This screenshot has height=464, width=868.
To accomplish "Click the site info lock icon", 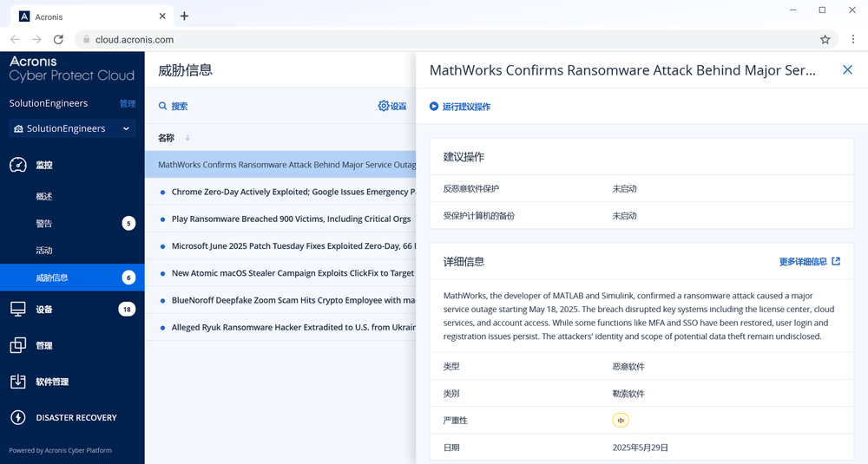I will 86,39.
